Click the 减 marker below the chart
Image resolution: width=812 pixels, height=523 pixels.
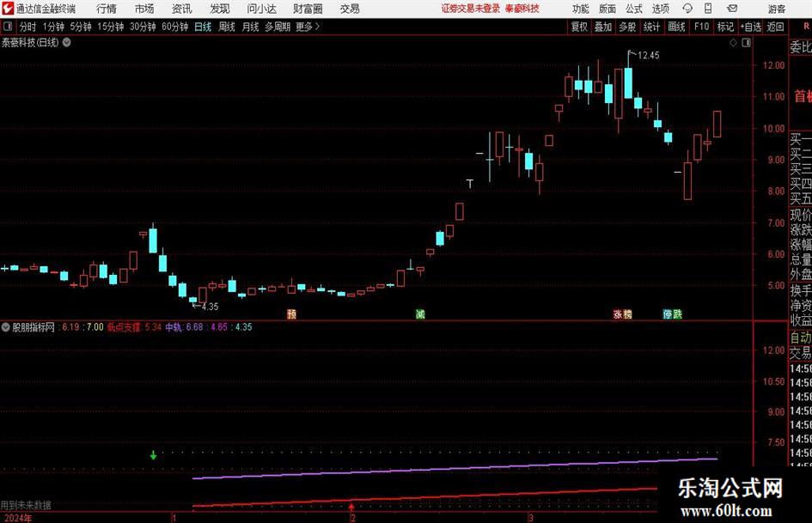coord(420,313)
